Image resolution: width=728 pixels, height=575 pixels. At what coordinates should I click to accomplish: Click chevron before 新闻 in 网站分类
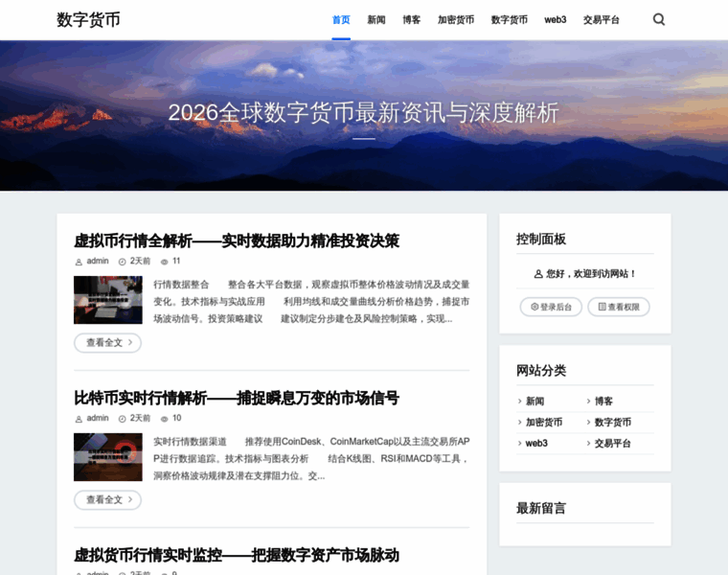(x=519, y=401)
